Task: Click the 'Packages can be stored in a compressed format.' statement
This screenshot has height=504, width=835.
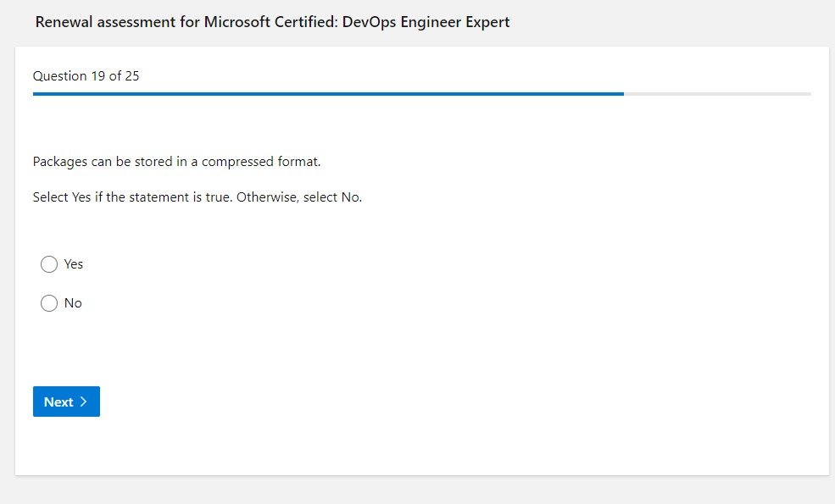Action: pyautogui.click(x=176, y=162)
